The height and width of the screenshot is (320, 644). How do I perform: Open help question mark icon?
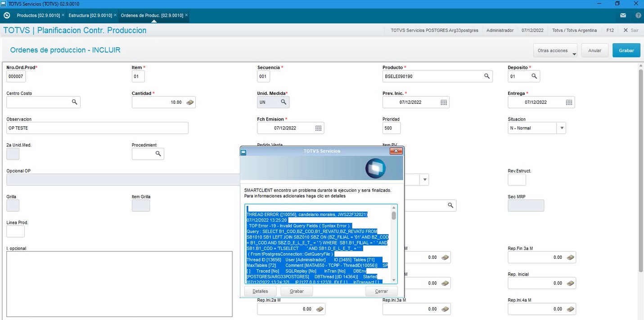638,15
